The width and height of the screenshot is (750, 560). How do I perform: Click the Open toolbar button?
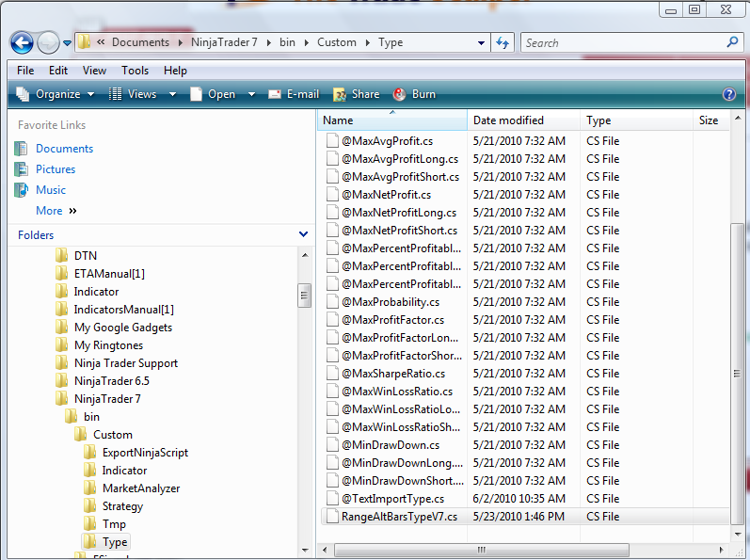(213, 94)
